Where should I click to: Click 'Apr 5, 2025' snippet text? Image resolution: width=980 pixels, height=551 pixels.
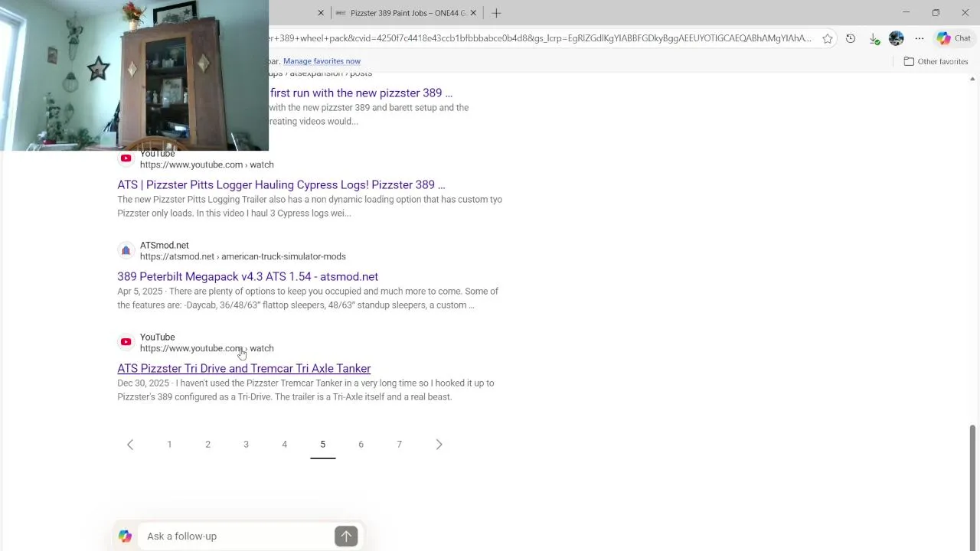click(x=139, y=292)
